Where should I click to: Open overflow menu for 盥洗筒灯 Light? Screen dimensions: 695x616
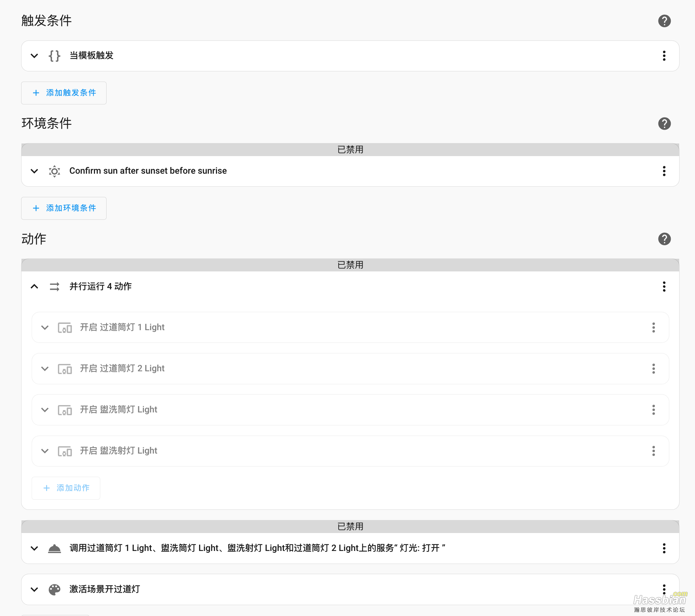[653, 410]
